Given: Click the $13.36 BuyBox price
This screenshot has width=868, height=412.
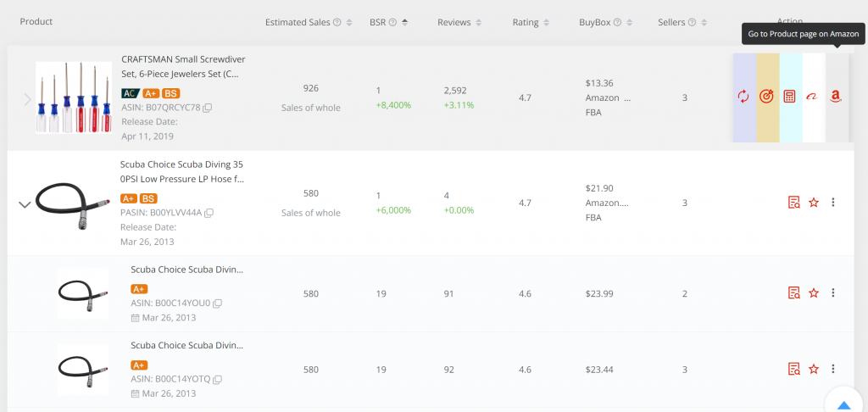Looking at the screenshot, I should coord(599,83).
